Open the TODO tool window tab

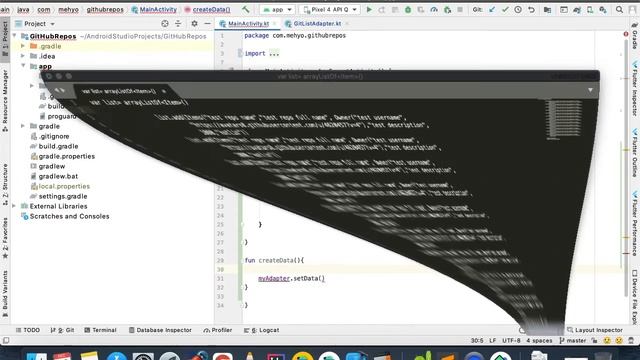[x=28, y=330]
